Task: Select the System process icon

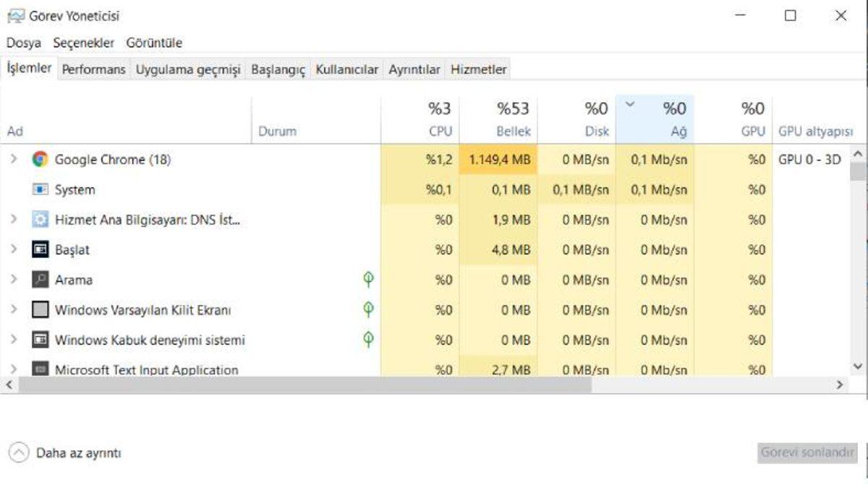Action: point(41,190)
